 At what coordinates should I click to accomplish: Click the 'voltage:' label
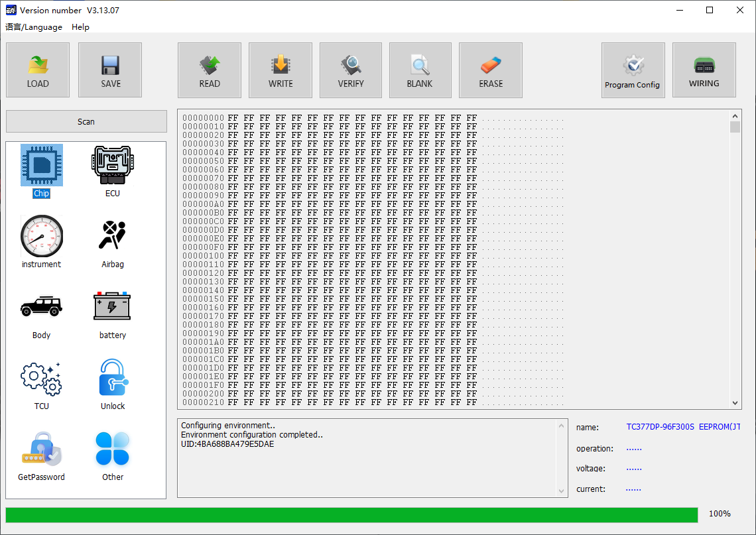click(591, 469)
